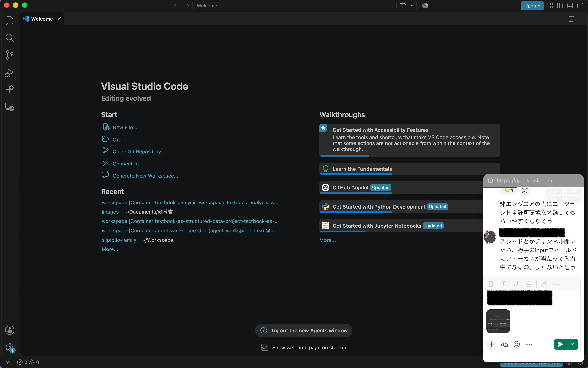Open the Manage gear icon
The width and height of the screenshot is (588, 368).
point(10,348)
